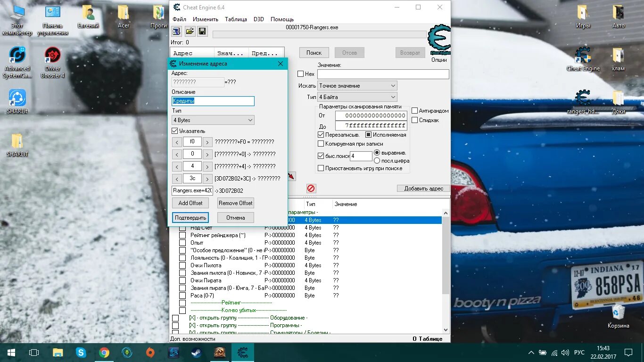This screenshot has height=362, width=644.
Task: Confirm with the Подтвердить button
Action: click(x=190, y=218)
